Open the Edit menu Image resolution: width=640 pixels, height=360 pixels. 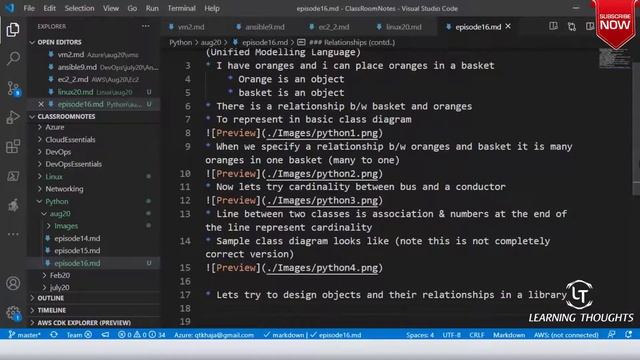pos(49,8)
